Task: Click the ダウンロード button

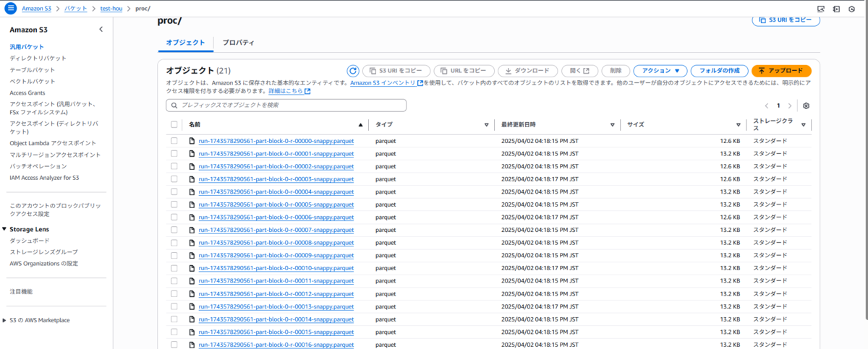Action: pyautogui.click(x=528, y=71)
